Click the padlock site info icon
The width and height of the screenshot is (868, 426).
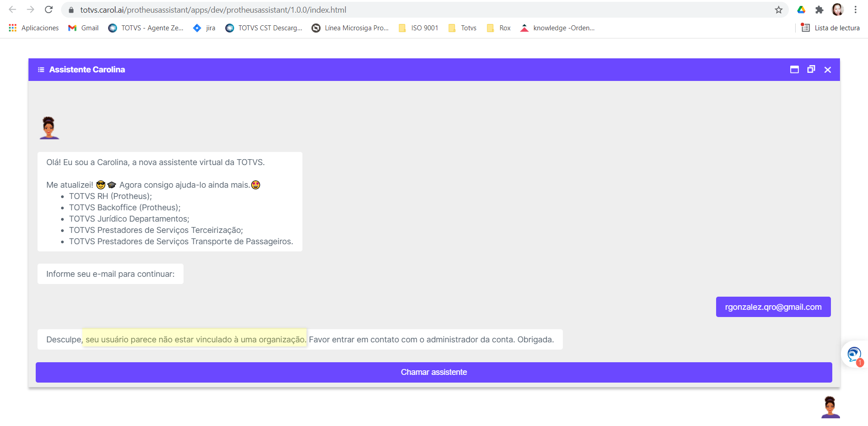(71, 10)
